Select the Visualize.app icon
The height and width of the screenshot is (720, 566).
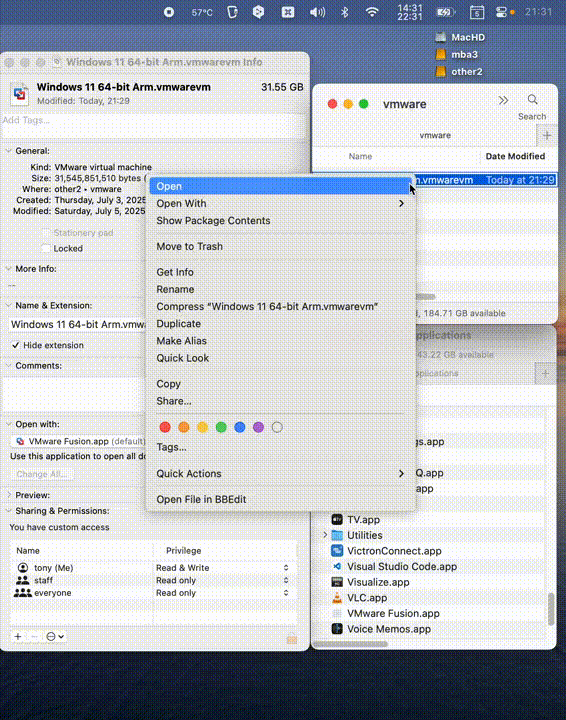pos(337,582)
